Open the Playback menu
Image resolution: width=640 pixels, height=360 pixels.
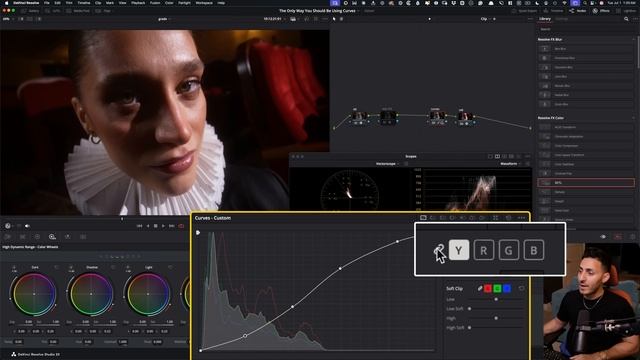[138, 3]
